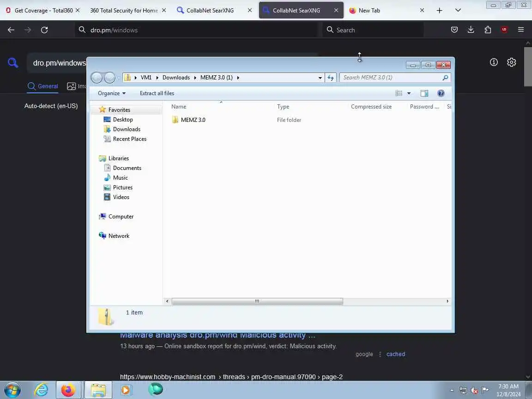
Task: Click the Firefox URL address bar
Action: tap(197, 30)
